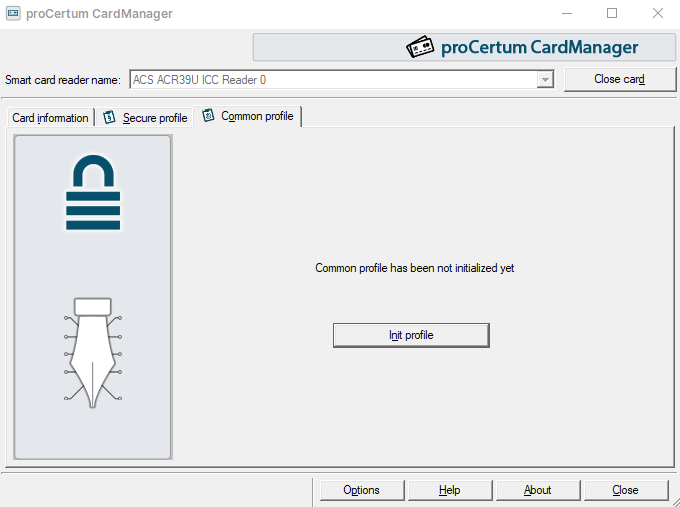Minimize the proCertum CardManager window
680x507 pixels.
(566, 14)
